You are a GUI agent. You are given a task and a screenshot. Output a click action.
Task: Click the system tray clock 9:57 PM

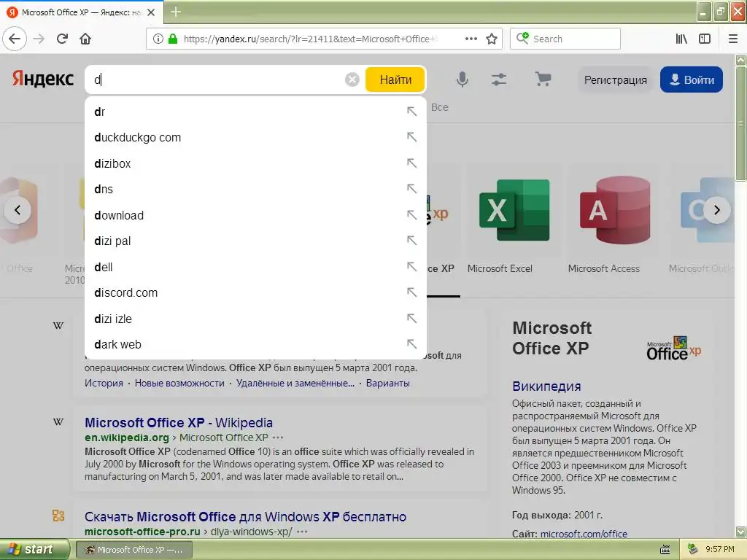click(x=719, y=549)
